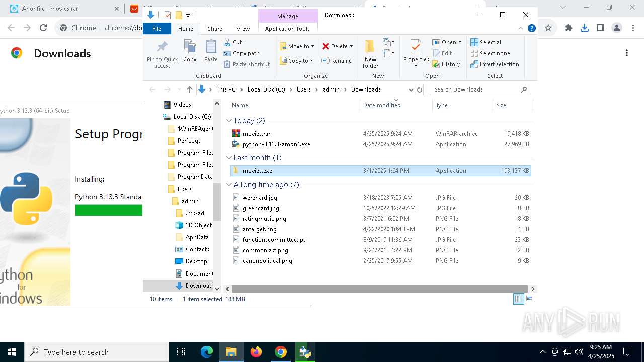The image size is (644, 362).
Task: Open Chrome Downloads page three-dot menu
Action: 627,53
